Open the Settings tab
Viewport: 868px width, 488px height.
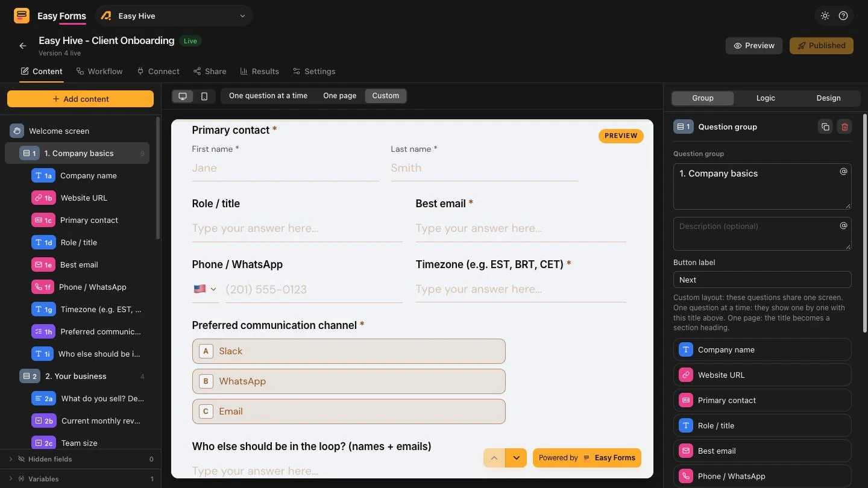point(314,71)
